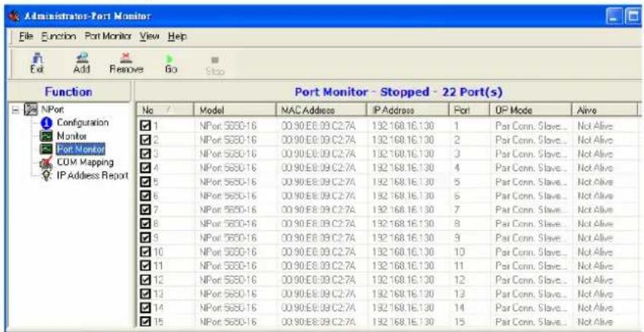Click the Not Alive cell in row 15

595,321
